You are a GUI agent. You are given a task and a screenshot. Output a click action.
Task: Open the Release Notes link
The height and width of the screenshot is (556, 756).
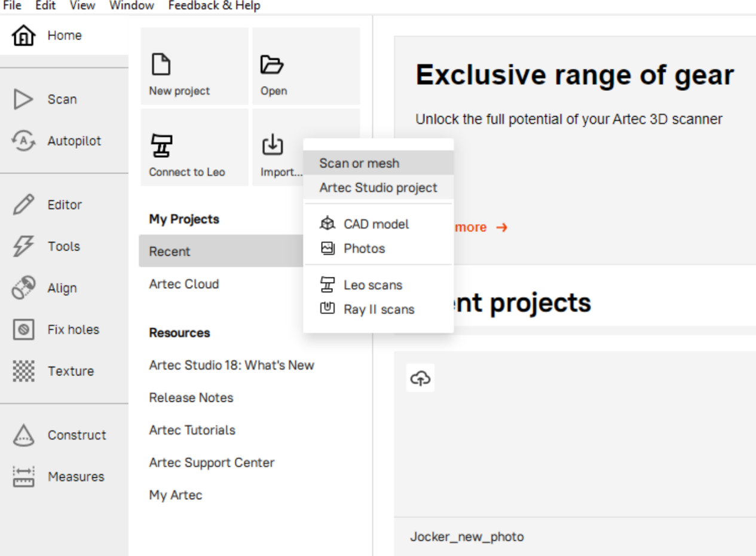[191, 398]
